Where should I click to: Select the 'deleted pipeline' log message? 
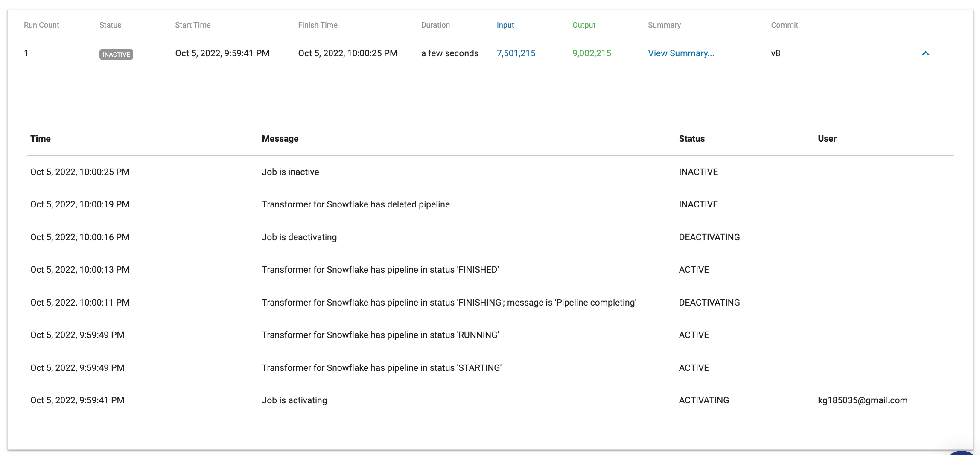click(x=356, y=204)
